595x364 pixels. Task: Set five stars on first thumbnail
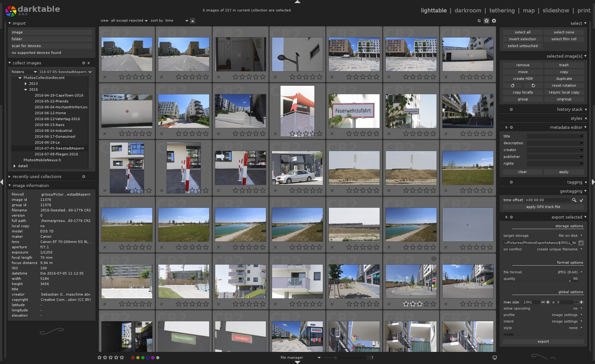tap(149, 77)
